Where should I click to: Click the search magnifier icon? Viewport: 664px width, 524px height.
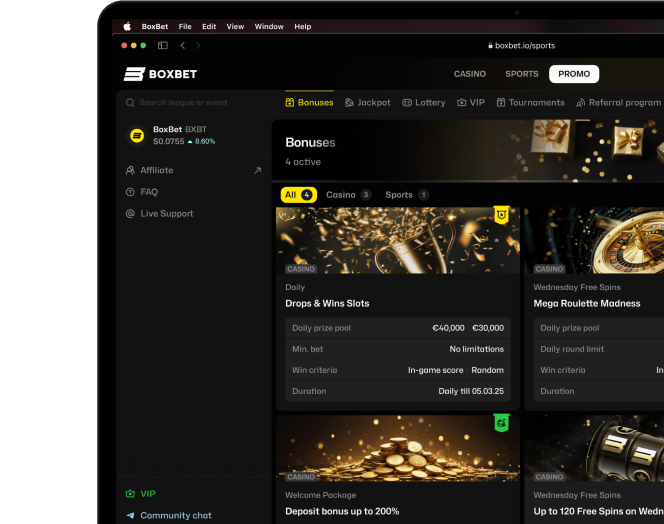[x=130, y=103]
